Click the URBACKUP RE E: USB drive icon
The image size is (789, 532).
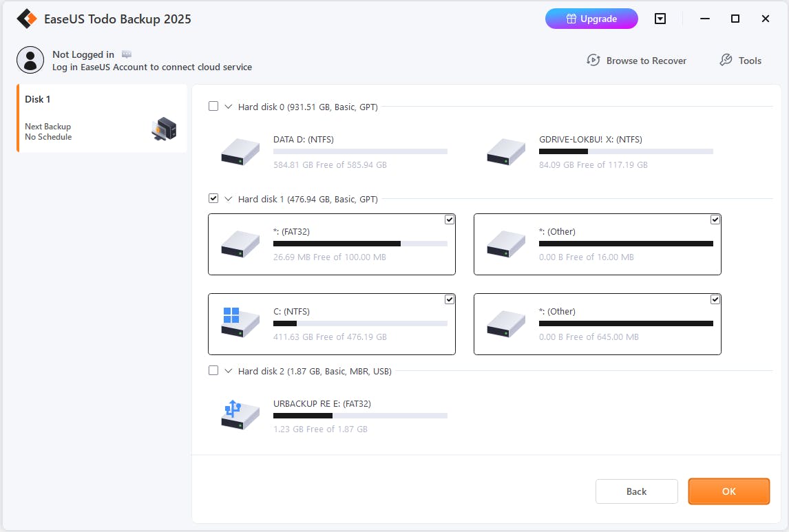coord(240,415)
